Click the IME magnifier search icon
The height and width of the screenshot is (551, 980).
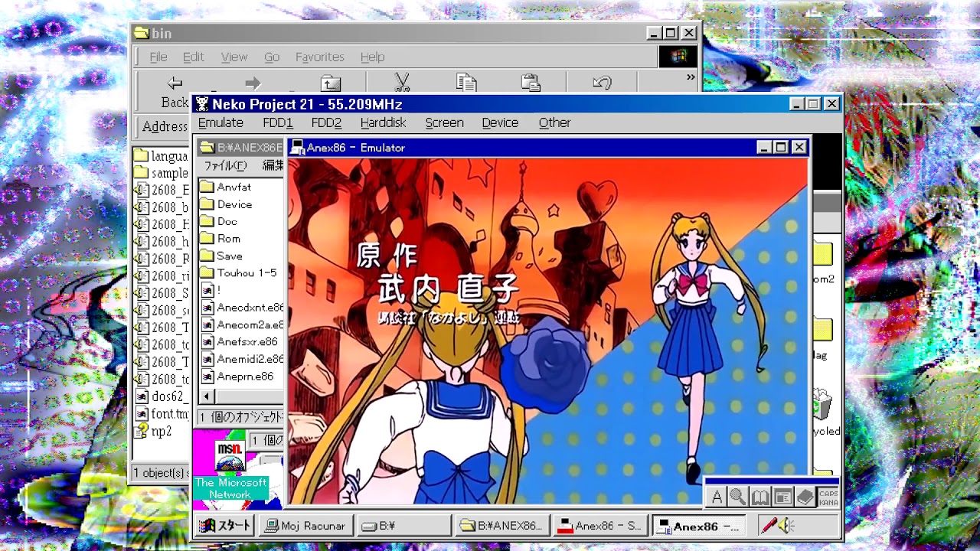pyautogui.click(x=738, y=497)
